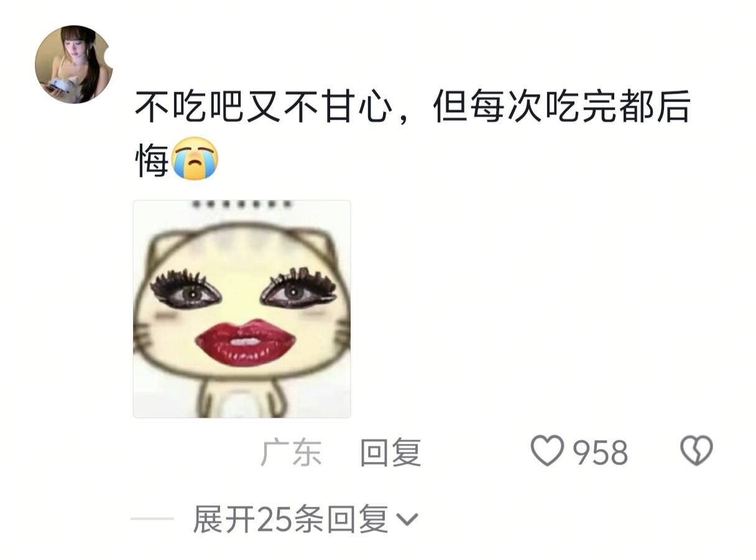Click the chevron next to 展开25条回复
The width and height of the screenshot is (756, 560).
tap(407, 520)
